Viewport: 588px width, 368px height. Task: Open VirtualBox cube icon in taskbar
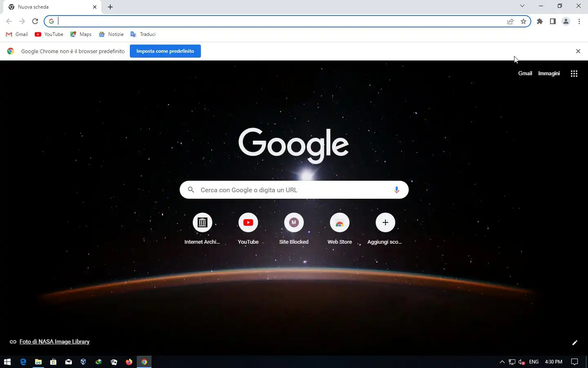pos(84,362)
